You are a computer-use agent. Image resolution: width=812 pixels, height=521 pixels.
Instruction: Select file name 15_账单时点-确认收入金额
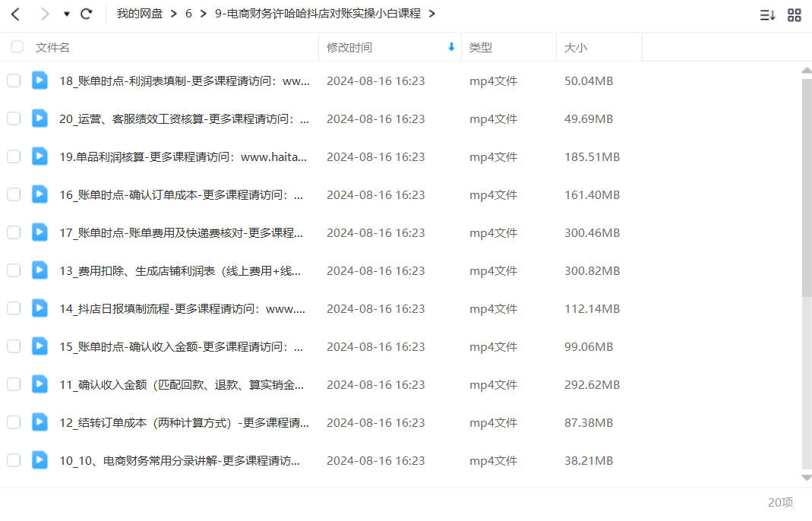click(x=182, y=347)
